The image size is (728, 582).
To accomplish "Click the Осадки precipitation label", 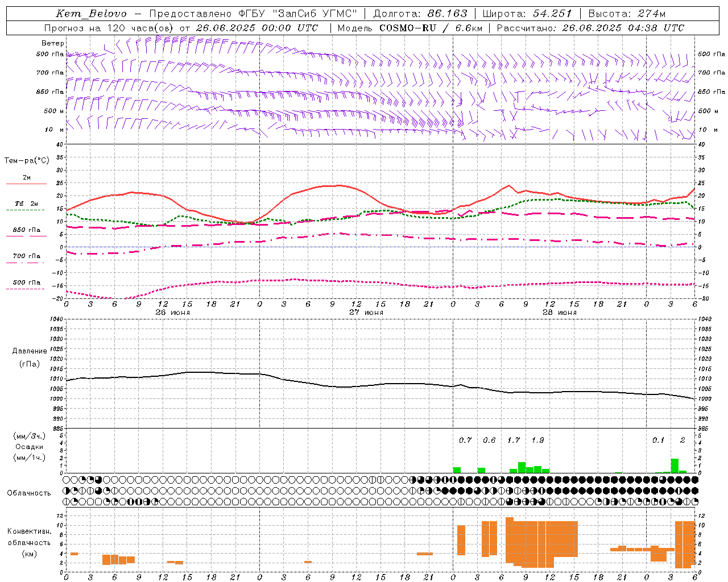I will (x=29, y=447).
